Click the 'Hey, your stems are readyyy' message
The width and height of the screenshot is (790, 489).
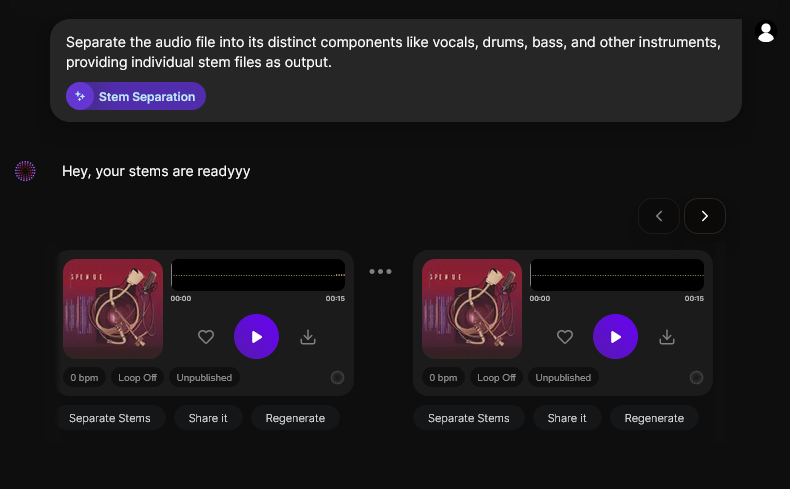point(156,171)
